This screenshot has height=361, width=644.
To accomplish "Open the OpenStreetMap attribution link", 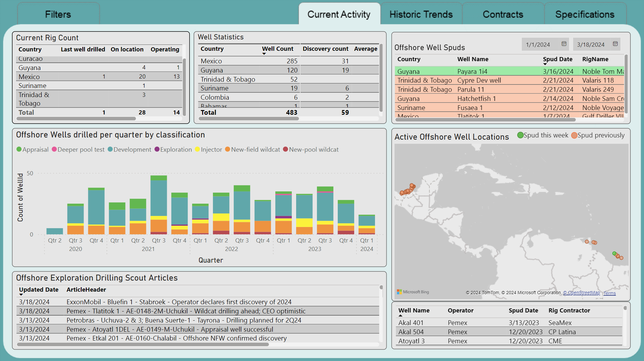I will pos(582,293).
